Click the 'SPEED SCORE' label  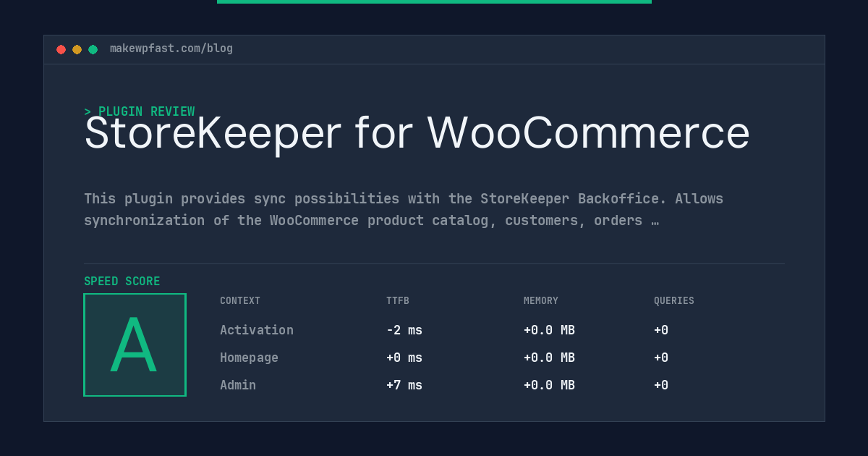click(122, 282)
